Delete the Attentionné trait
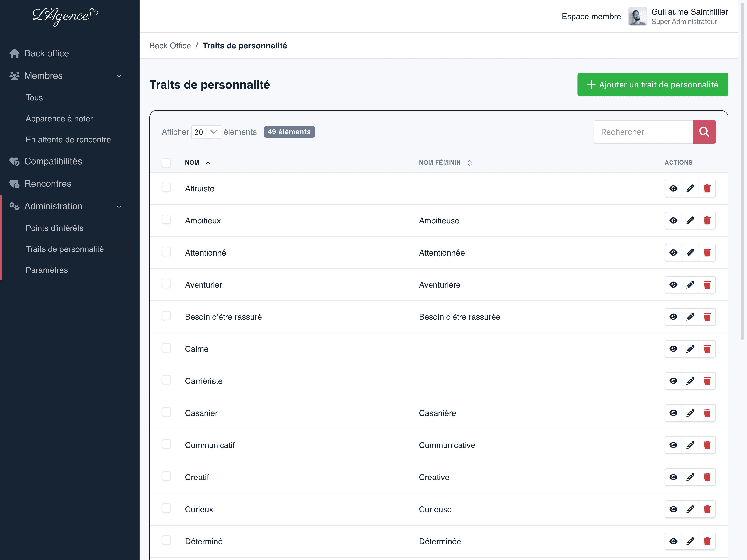This screenshot has height=560, width=747. pos(708,253)
